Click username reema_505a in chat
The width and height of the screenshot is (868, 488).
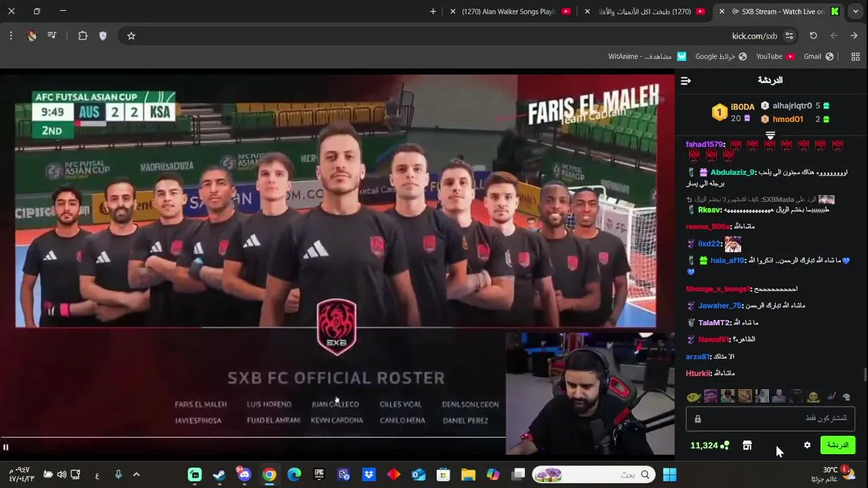pyautogui.click(x=707, y=227)
